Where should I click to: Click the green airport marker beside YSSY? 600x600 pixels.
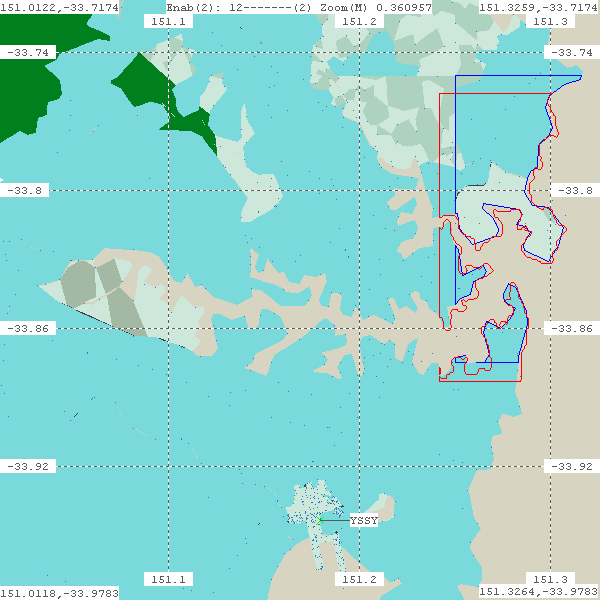(x=319, y=520)
